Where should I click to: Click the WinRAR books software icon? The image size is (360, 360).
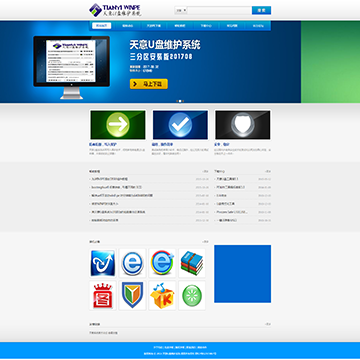click(192, 263)
